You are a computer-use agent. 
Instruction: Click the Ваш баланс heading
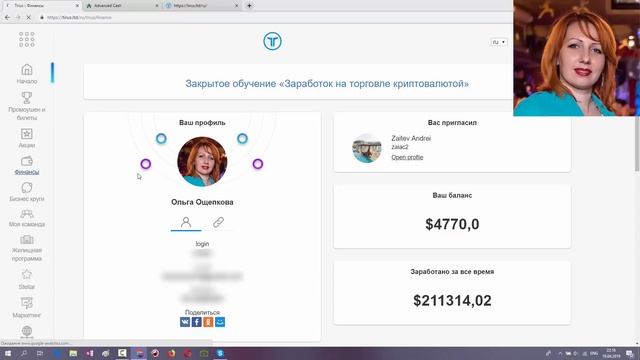(452, 196)
